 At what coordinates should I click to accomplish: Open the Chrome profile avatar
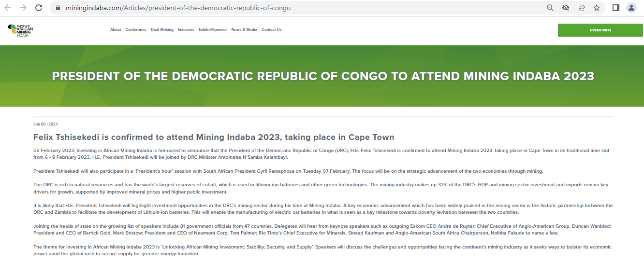(631, 8)
